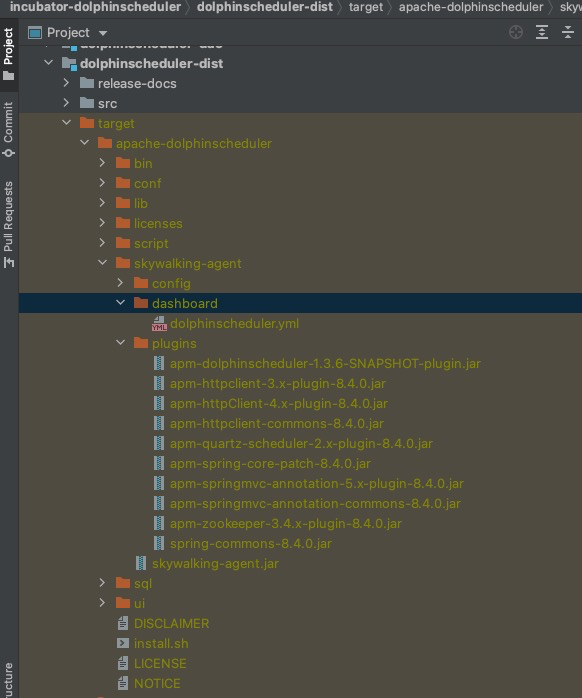Select the skywalking-agent.jar file name
Screen dimensions: 582x698
pyautogui.click(x=215, y=564)
